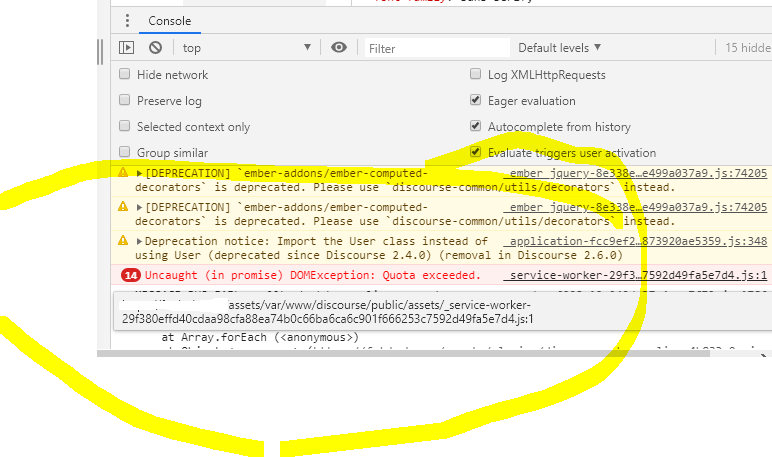772x457 pixels.
Task: Click the red 14 error count badge
Action: point(131,275)
